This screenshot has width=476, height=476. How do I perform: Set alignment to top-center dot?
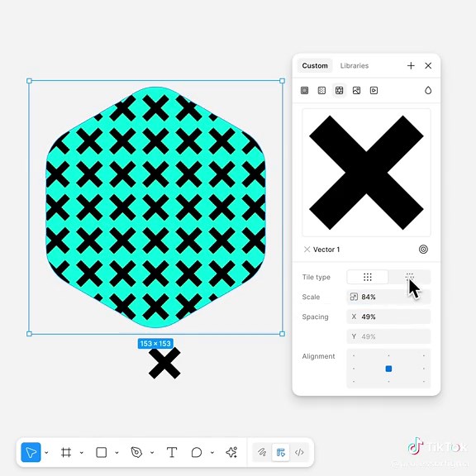click(388, 355)
